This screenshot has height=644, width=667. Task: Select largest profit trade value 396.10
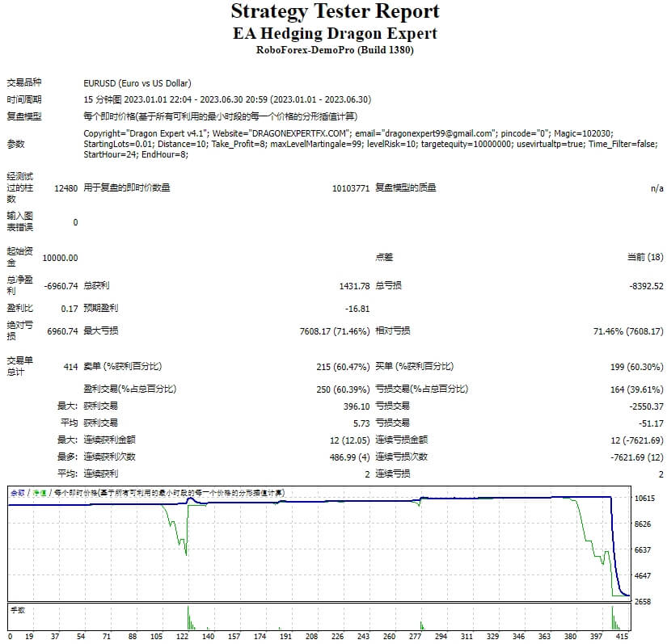(357, 406)
